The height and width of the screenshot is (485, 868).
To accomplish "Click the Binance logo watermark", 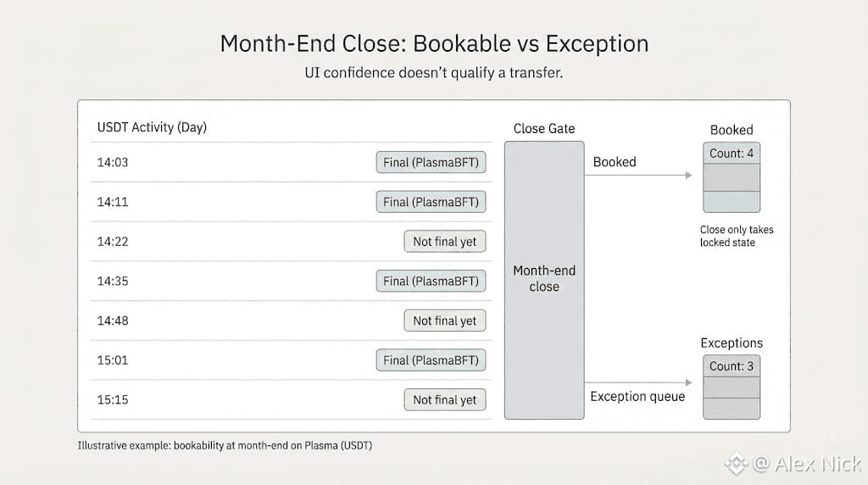I will (x=735, y=464).
